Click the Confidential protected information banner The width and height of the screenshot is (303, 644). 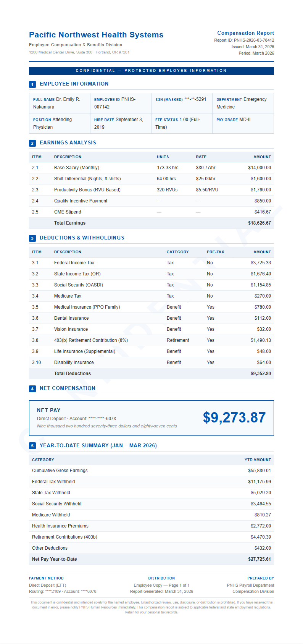click(151, 71)
